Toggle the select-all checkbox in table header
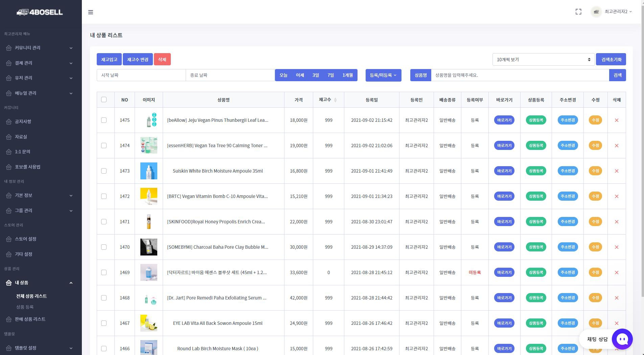 tap(104, 99)
